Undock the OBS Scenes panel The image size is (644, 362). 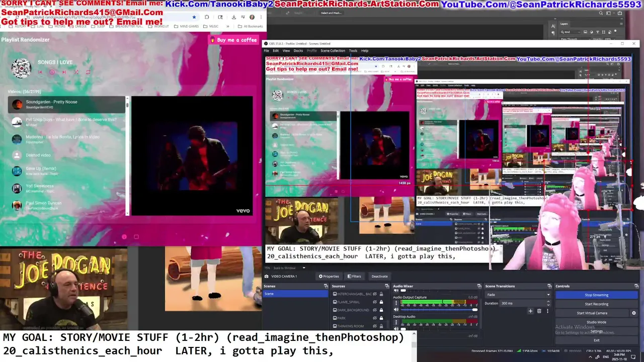coord(326,286)
